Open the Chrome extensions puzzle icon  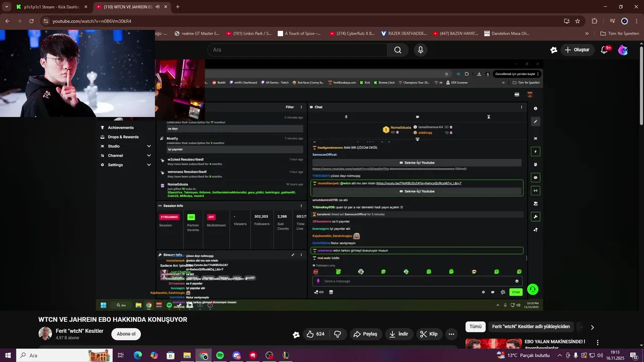pos(594,21)
